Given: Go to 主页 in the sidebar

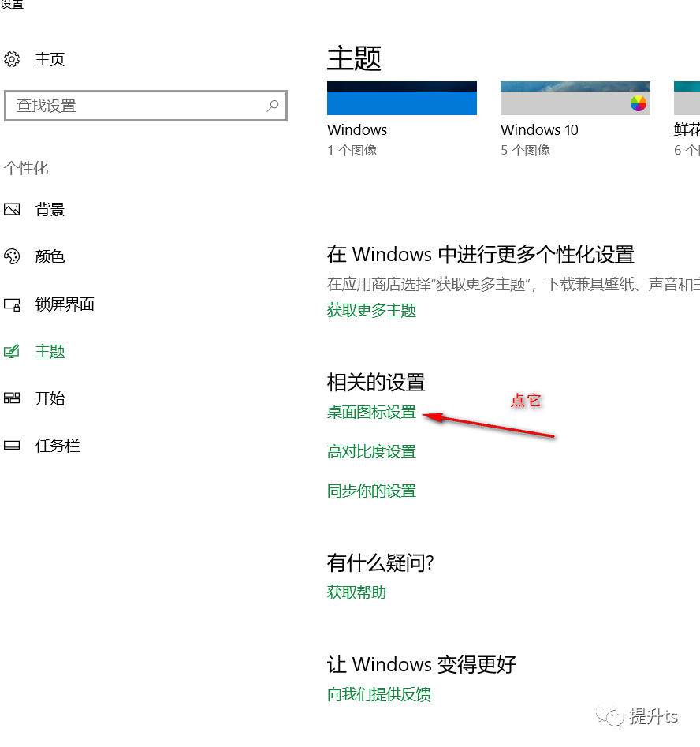Looking at the screenshot, I should pyautogui.click(x=50, y=59).
